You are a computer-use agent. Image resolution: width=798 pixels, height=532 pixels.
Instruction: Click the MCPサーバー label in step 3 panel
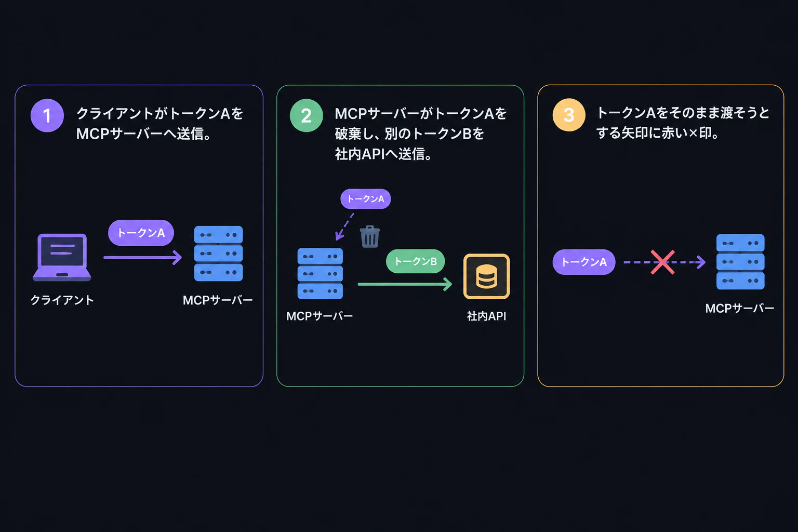coord(740,309)
